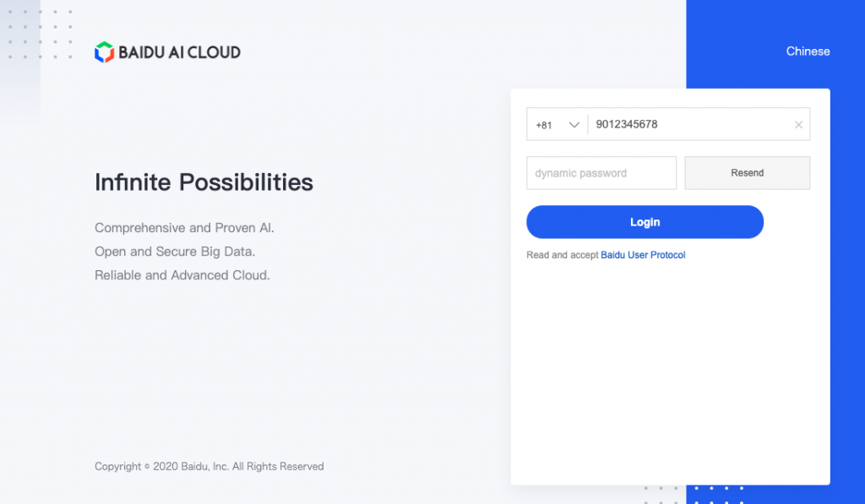Click the Resend button

[x=747, y=173]
